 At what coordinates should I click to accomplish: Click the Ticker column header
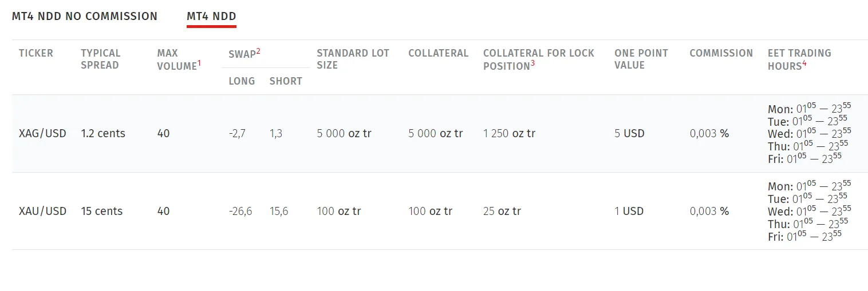coord(36,53)
